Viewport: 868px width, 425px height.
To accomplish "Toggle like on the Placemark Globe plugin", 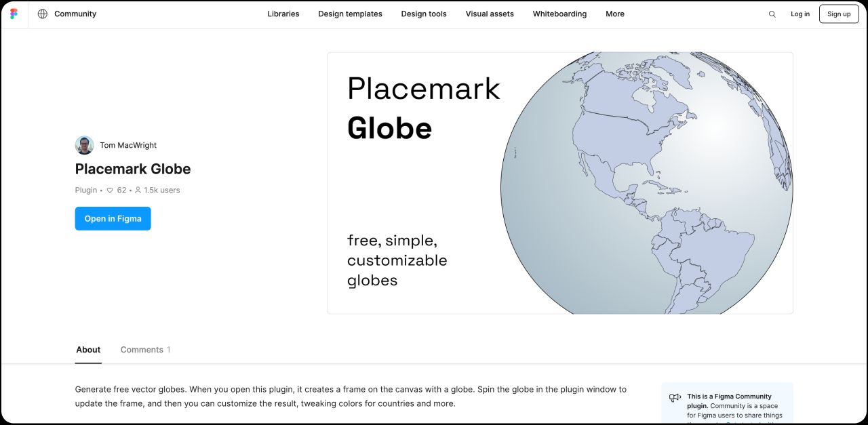I will pyautogui.click(x=109, y=190).
